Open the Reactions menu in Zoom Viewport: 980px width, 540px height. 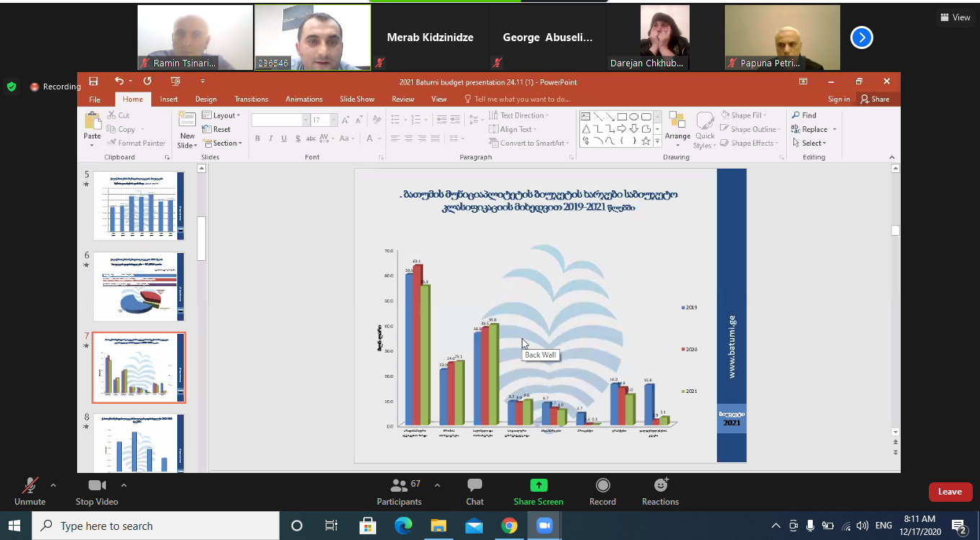point(660,491)
